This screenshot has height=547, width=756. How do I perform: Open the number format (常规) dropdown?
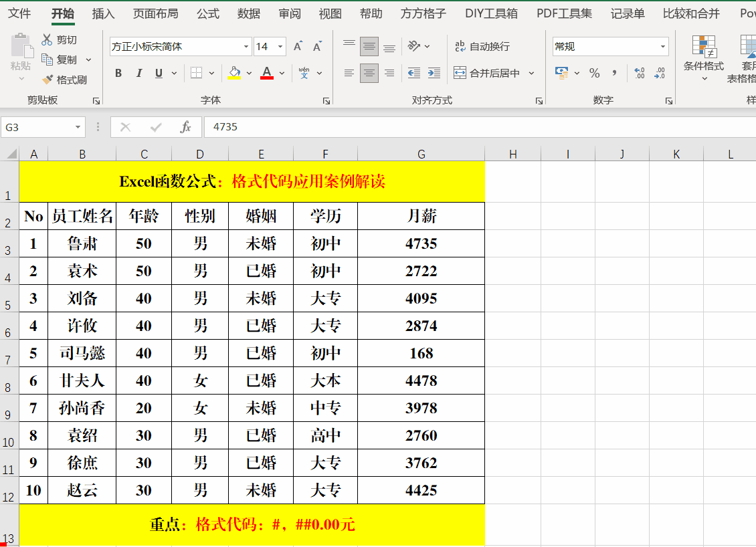663,46
